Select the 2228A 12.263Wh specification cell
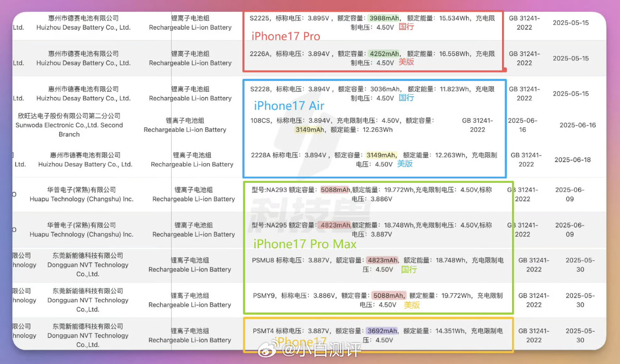 (x=374, y=159)
